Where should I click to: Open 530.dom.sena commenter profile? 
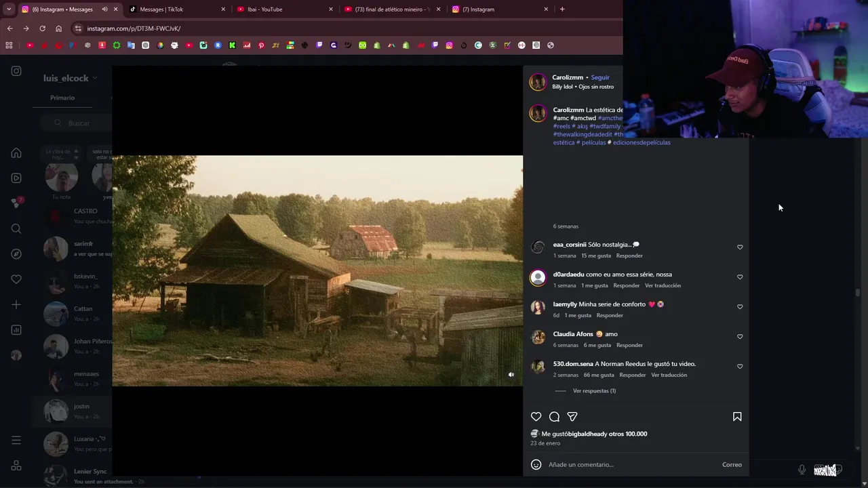pos(573,364)
